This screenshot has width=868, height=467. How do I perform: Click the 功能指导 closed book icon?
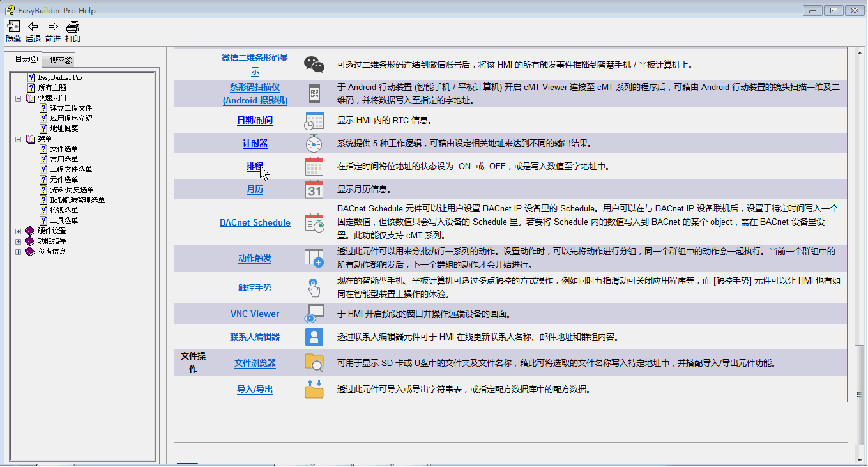30,241
